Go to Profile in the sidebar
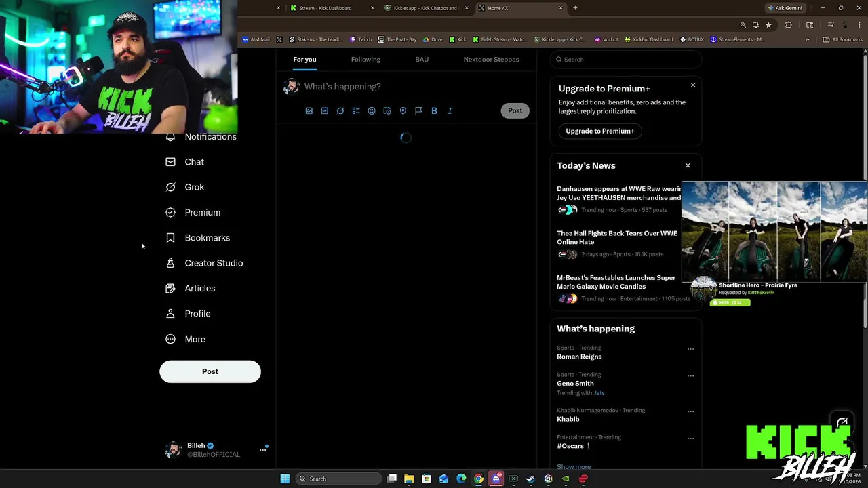 tap(189, 314)
